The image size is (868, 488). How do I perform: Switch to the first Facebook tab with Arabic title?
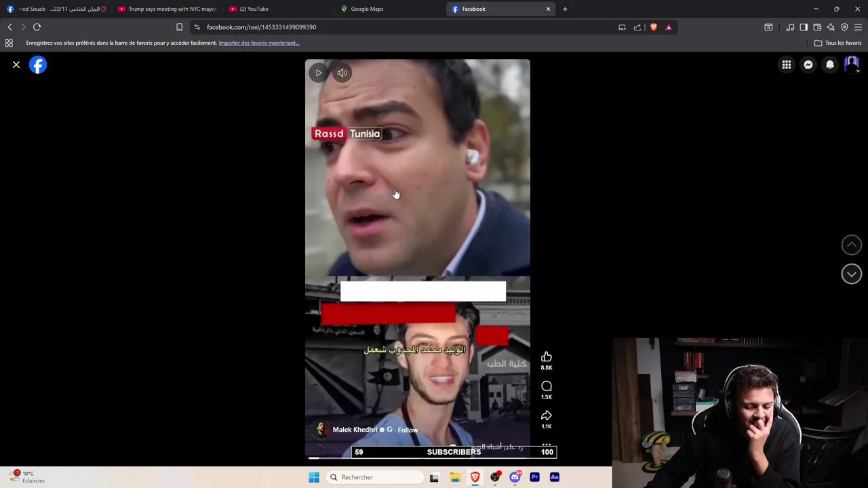pyautogui.click(x=56, y=9)
